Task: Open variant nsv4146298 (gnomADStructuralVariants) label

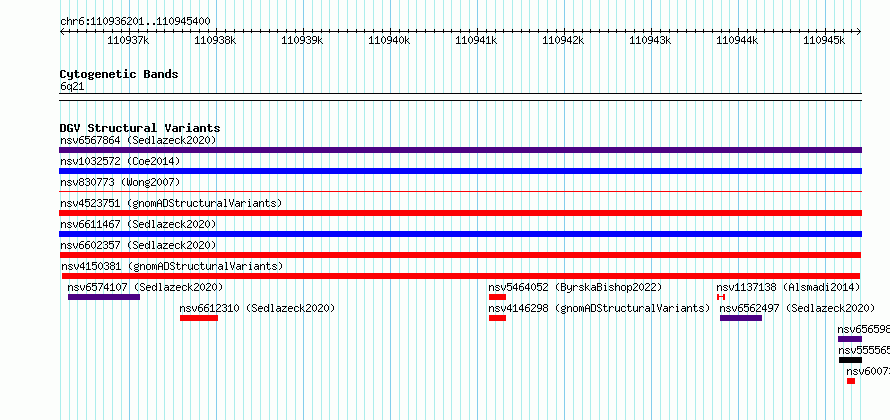Action: 599,308
